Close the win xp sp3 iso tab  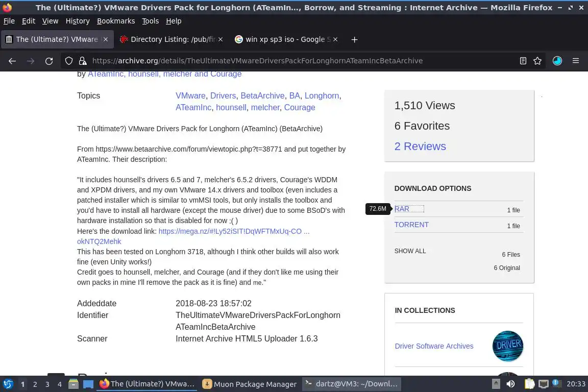coord(335,39)
